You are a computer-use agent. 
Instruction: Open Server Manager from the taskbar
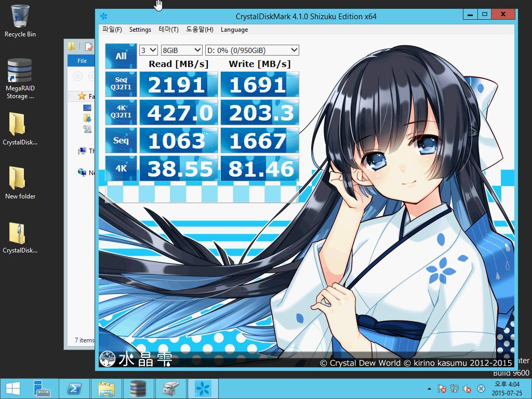[42, 389]
